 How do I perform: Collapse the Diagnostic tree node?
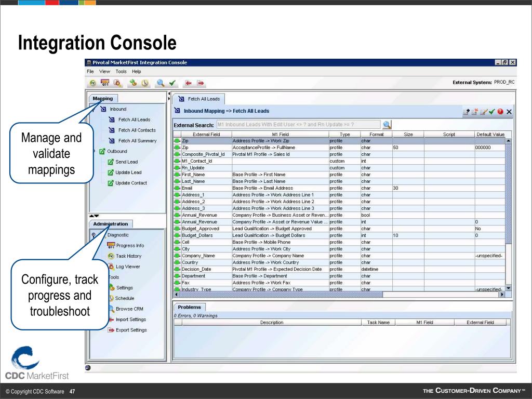[94, 235]
